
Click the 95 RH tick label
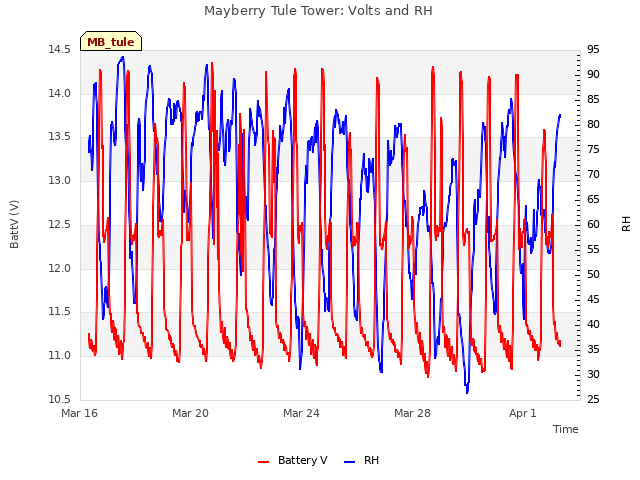coord(593,49)
